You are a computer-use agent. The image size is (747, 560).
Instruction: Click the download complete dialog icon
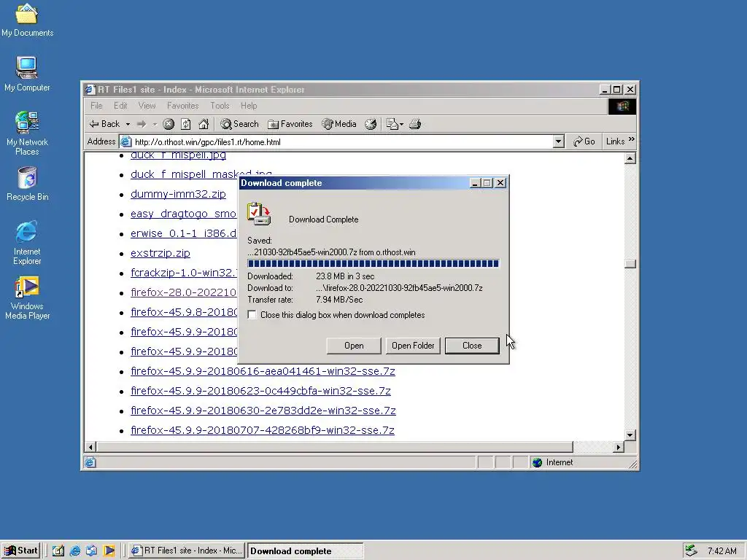pyautogui.click(x=259, y=214)
